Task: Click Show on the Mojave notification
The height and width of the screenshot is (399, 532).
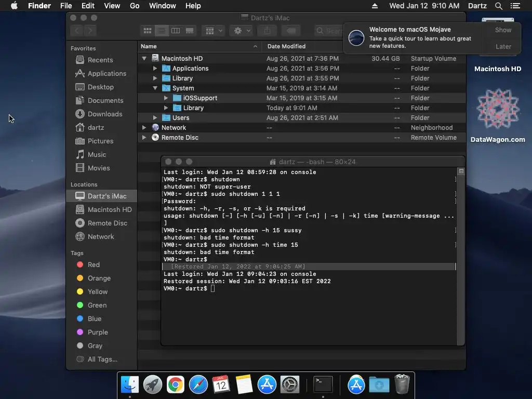Action: [503, 30]
